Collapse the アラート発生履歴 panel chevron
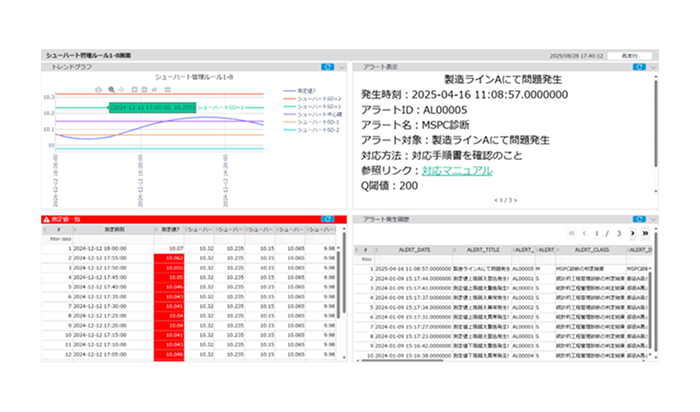Screen dimensions: 700x412 pyautogui.click(x=650, y=217)
